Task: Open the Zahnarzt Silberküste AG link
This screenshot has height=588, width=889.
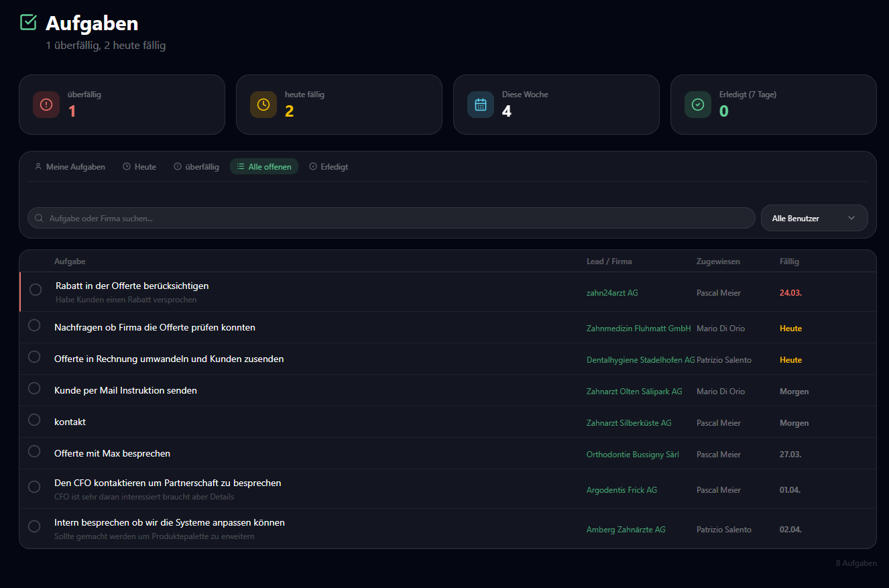Action: coord(629,423)
